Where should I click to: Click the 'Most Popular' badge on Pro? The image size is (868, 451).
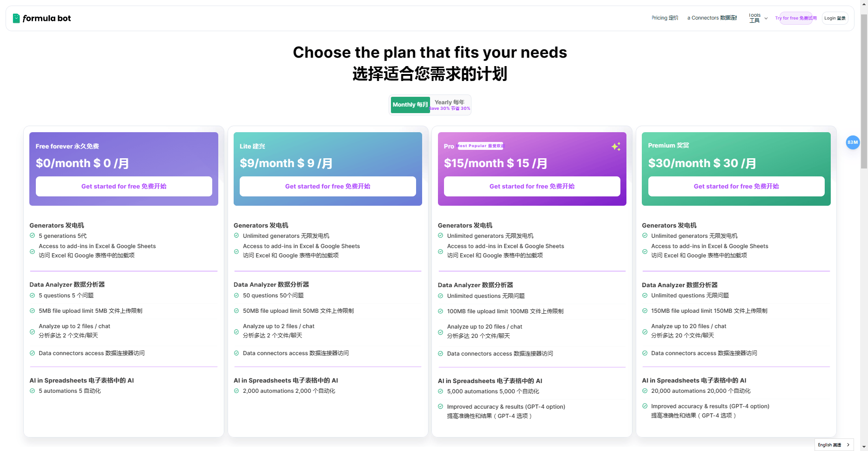click(x=480, y=146)
